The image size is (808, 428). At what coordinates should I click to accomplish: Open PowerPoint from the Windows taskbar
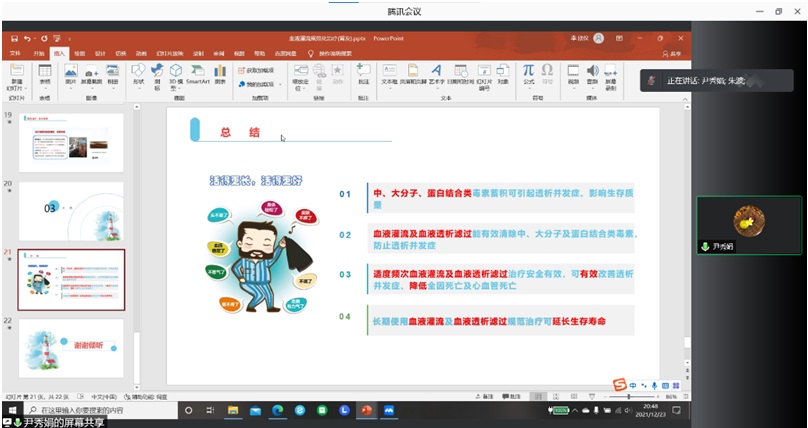pos(367,410)
